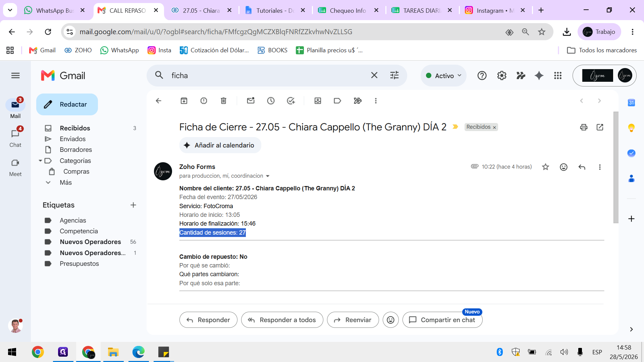This screenshot has height=362, width=644.
Task: Collapse the Categorías tree arrow
Action: (40, 161)
